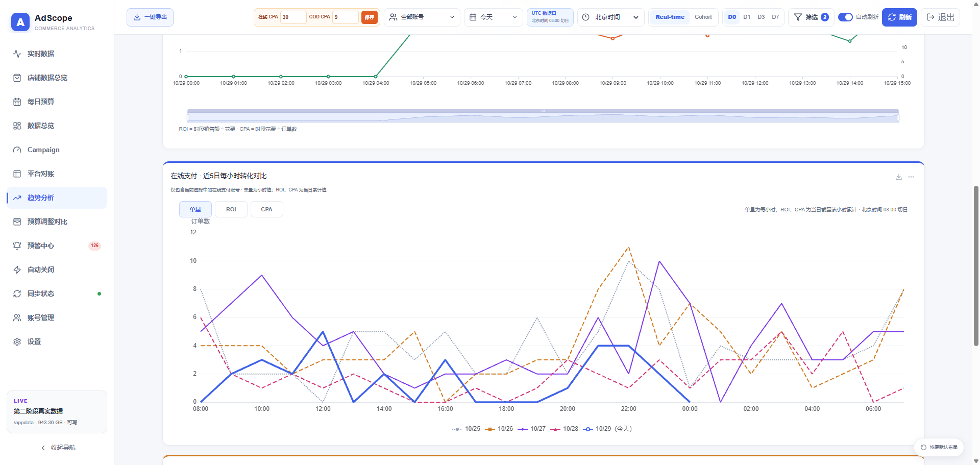Click the 刷新 refresh button
The height and width of the screenshot is (465, 980).
[x=899, y=17]
